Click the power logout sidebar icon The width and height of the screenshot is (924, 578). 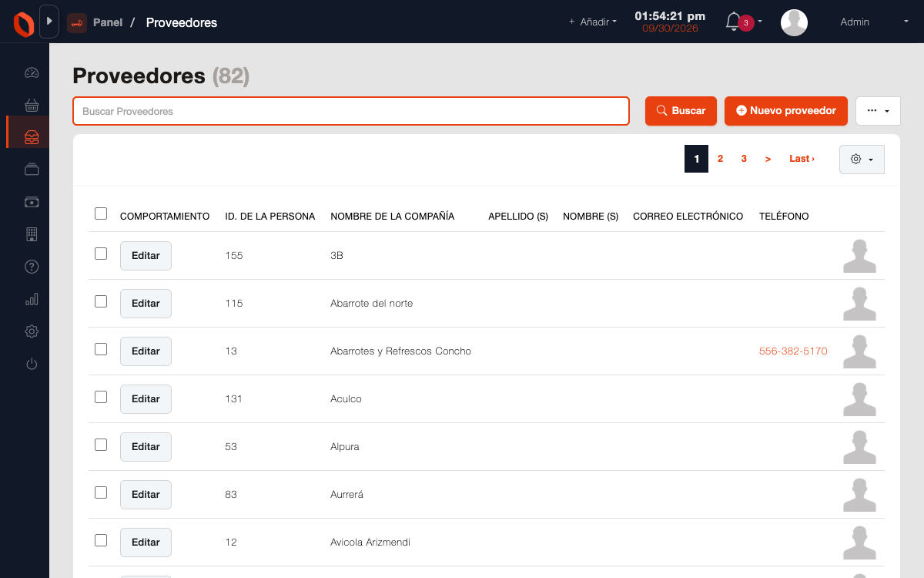tap(32, 364)
